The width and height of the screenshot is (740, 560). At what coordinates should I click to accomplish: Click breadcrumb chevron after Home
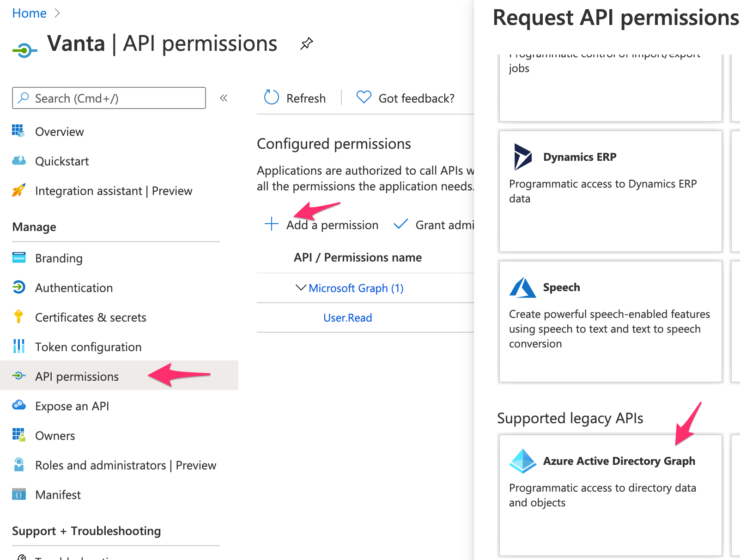point(57,13)
